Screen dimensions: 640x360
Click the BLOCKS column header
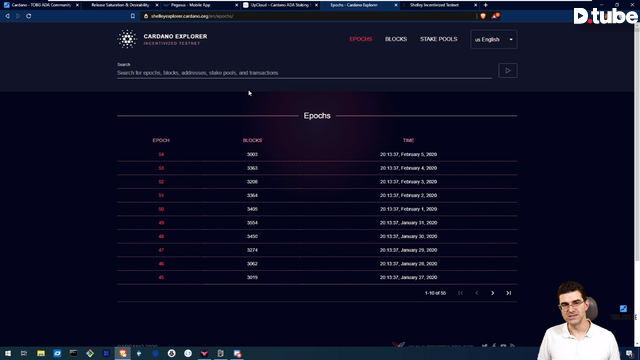(x=252, y=140)
